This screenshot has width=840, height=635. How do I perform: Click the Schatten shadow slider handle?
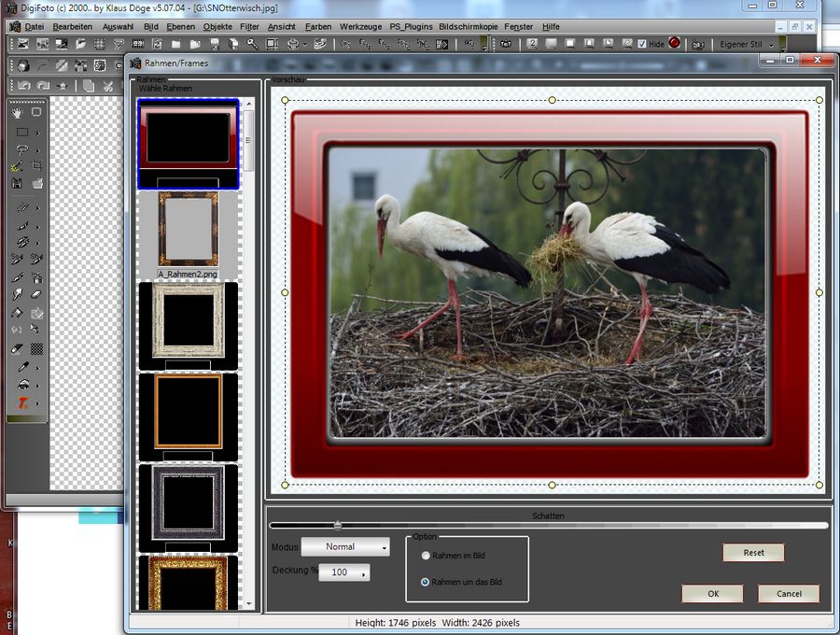338,525
